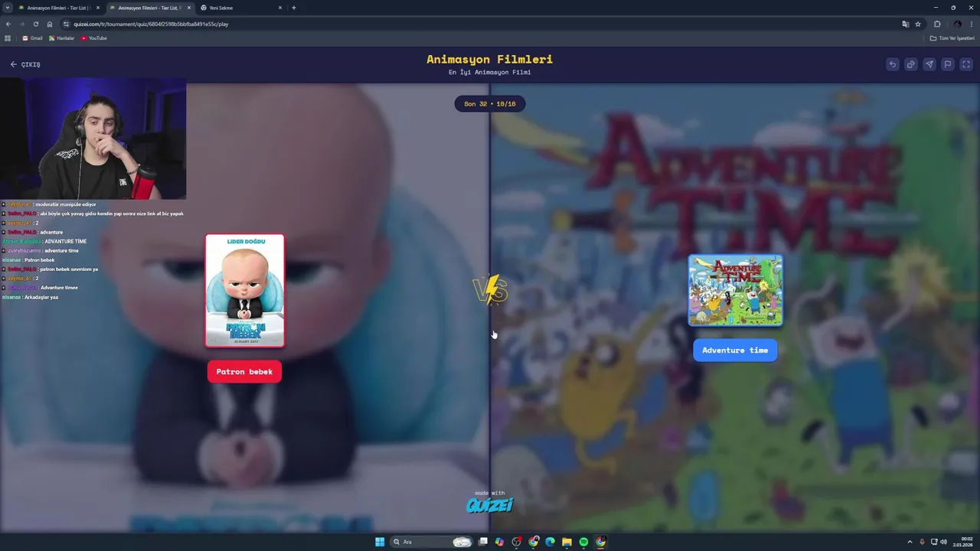This screenshot has width=980, height=551.
Task: Click the flag report icon
Action: 948,64
